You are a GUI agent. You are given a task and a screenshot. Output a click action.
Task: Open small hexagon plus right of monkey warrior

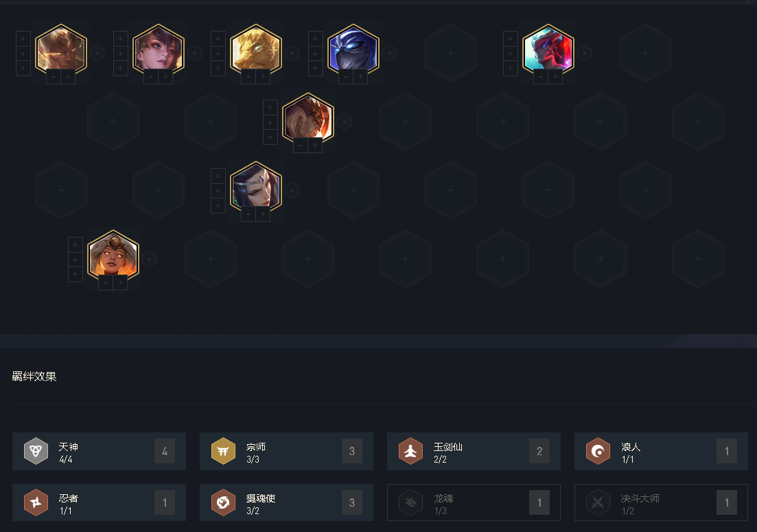[x=97, y=53]
